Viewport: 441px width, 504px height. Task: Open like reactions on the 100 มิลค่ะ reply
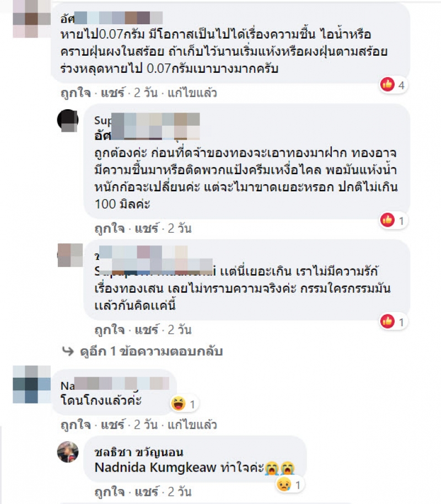pyautogui.click(x=388, y=220)
